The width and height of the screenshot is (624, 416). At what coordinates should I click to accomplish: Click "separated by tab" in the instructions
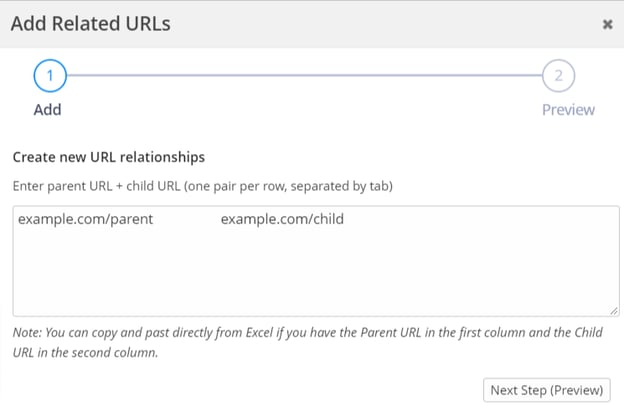point(341,186)
